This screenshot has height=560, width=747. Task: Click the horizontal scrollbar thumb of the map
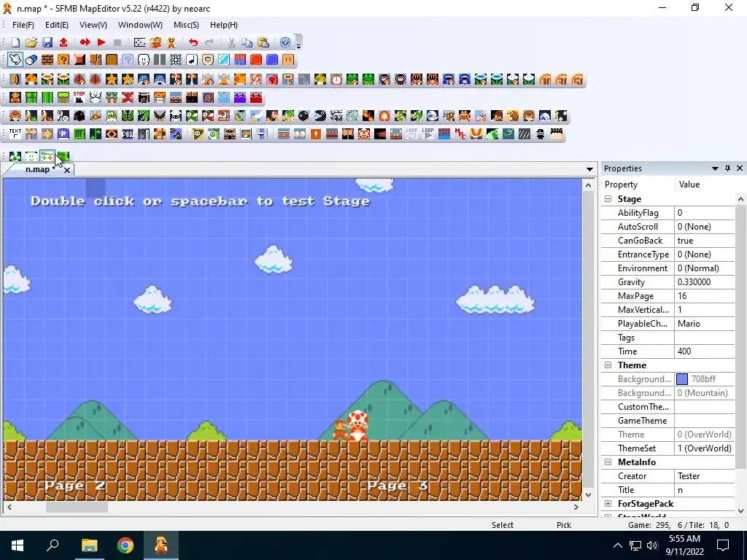point(77,507)
